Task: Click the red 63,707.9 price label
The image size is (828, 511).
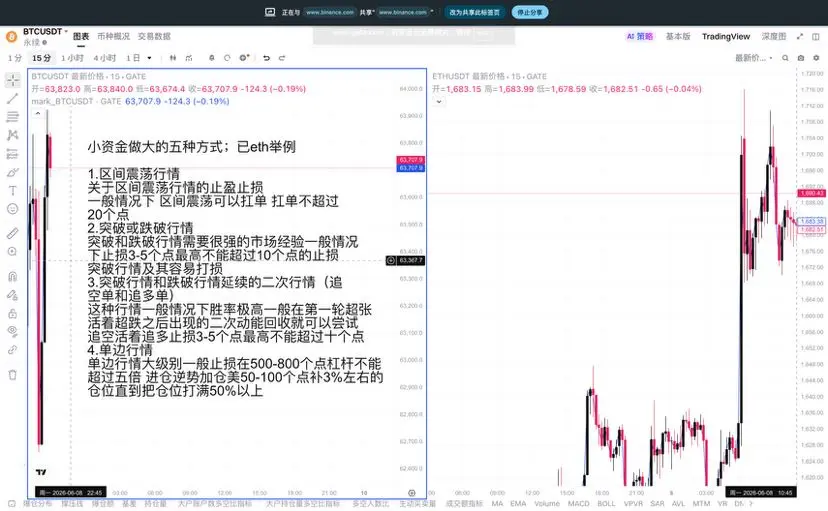Action: tap(410, 159)
